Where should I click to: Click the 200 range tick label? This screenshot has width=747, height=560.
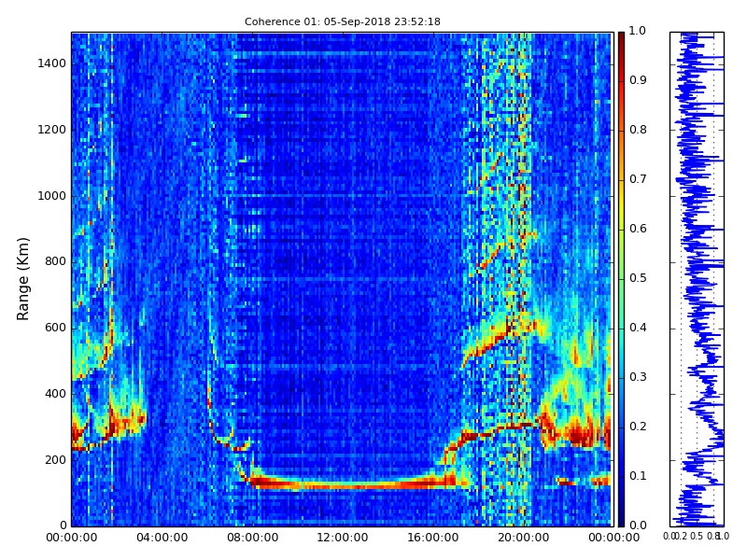[x=55, y=460]
